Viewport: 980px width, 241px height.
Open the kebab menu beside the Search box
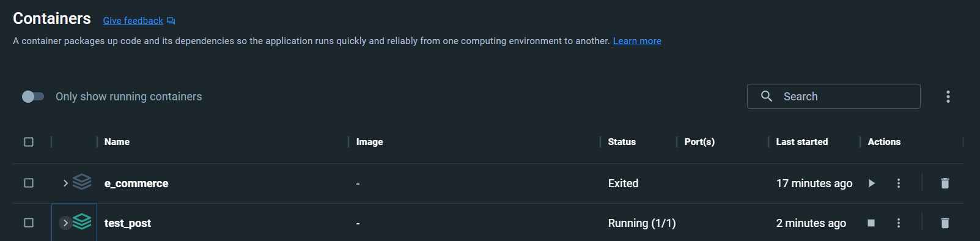coord(948,97)
